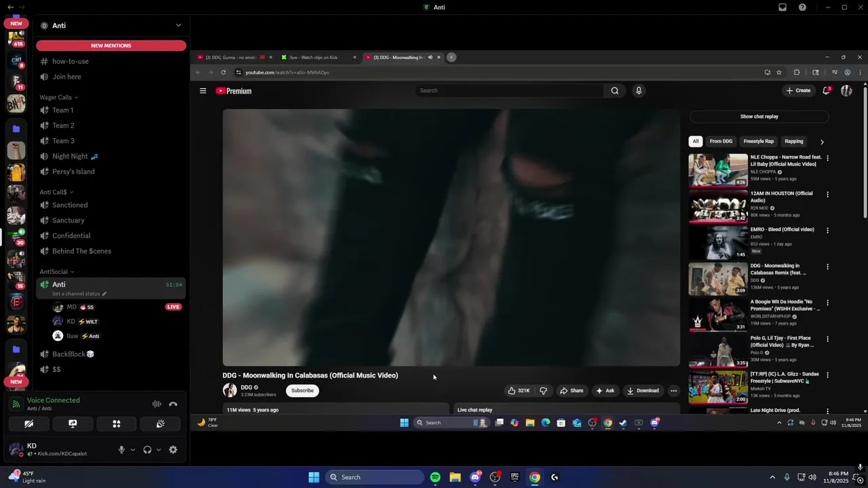Select the 'From DDG' filter chip
This screenshot has width=868, height=488.
pyautogui.click(x=721, y=142)
